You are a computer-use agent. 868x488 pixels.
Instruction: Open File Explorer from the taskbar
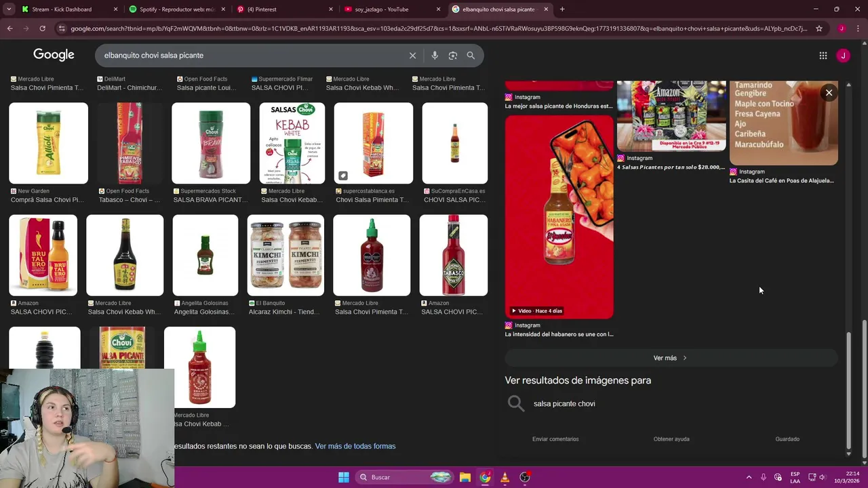coord(465,477)
